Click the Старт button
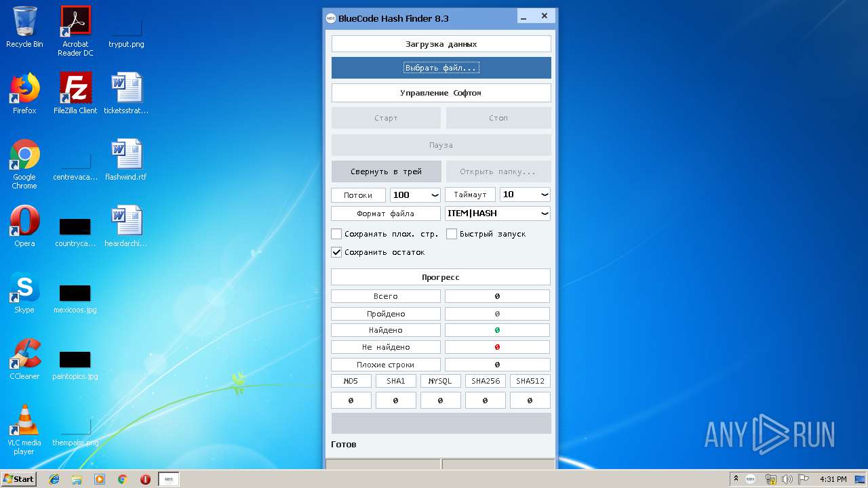Viewport: 868px width, 488px height. (x=386, y=118)
